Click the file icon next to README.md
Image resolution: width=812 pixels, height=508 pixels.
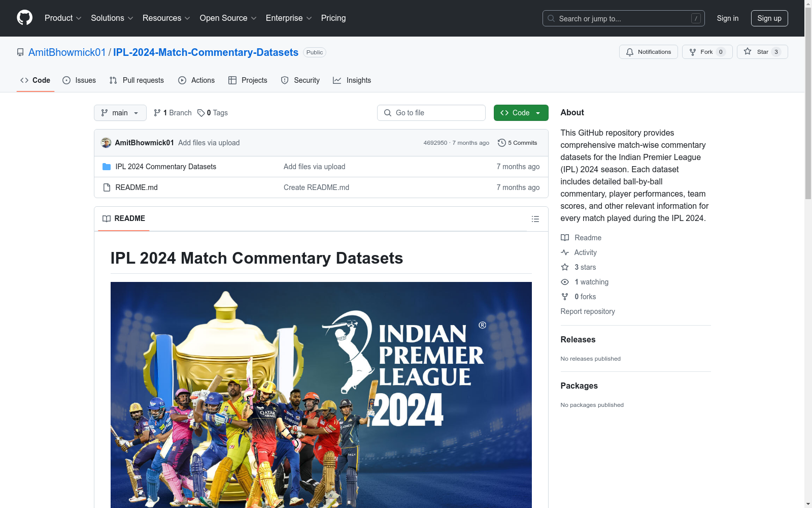tap(107, 187)
